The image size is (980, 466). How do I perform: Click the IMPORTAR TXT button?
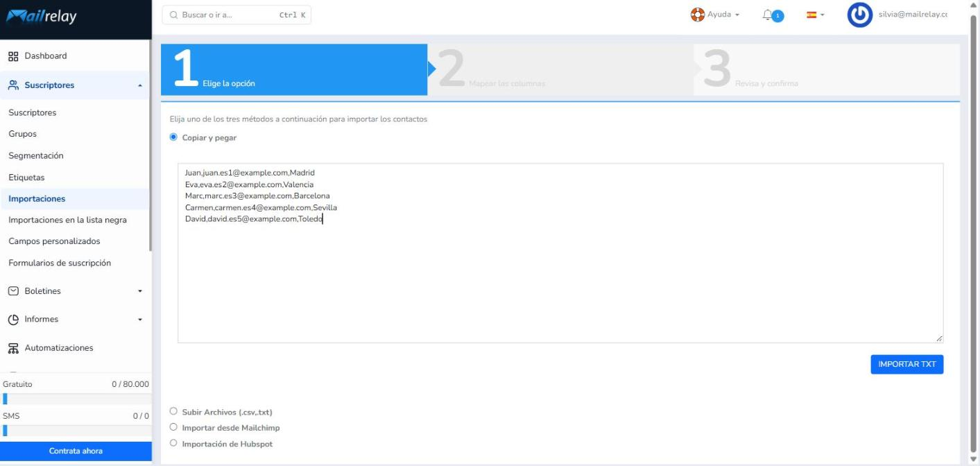pos(907,364)
